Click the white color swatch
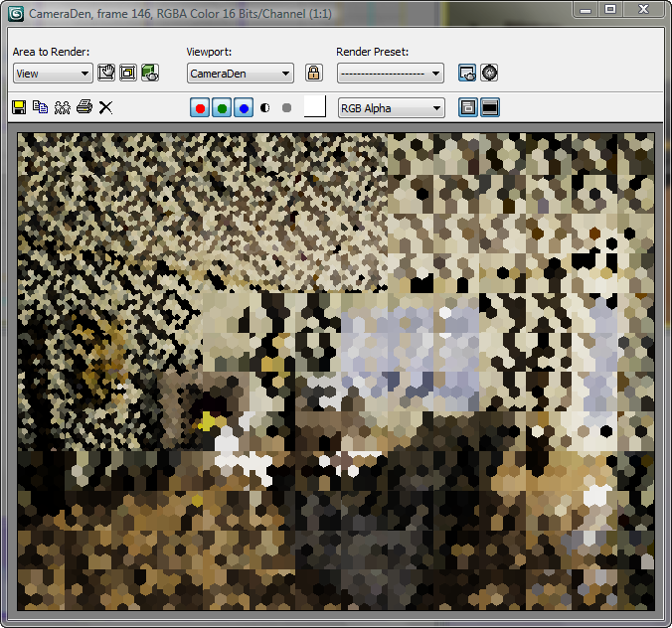Image resolution: width=672 pixels, height=628 pixels. [x=315, y=106]
